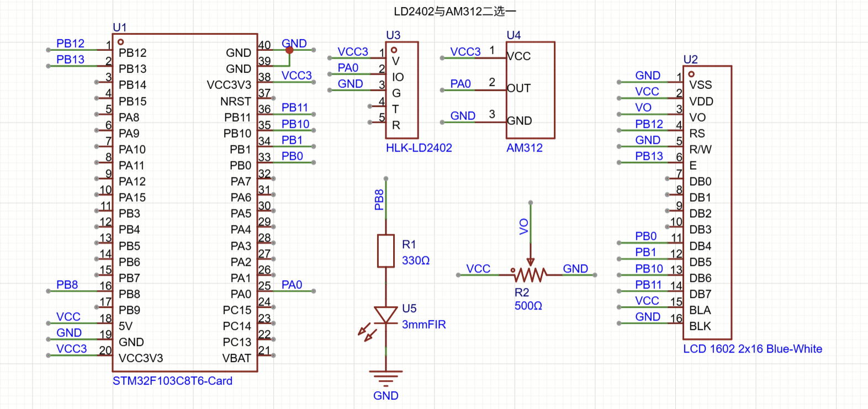This screenshot has height=409, width=868.
Task: Click PB11 net label on U2 DB7 pin
Action: coord(648,285)
